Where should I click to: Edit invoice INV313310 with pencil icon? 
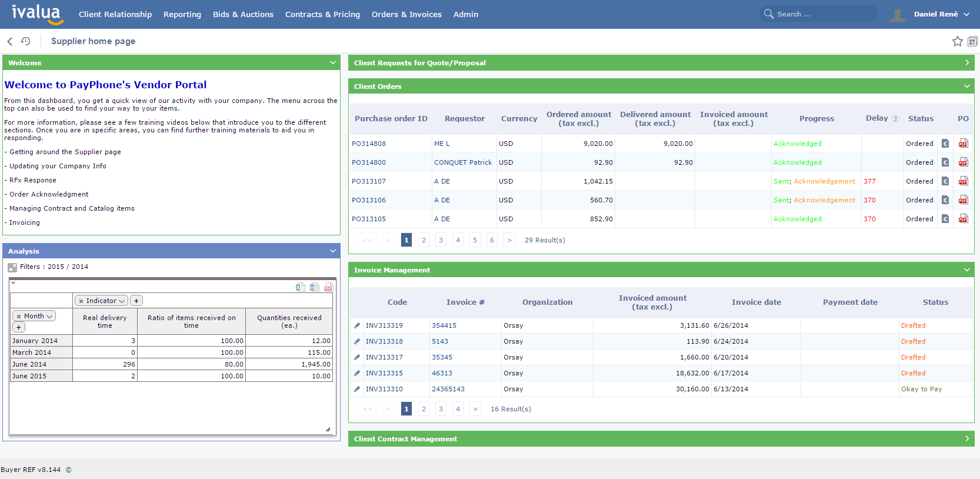click(x=356, y=389)
